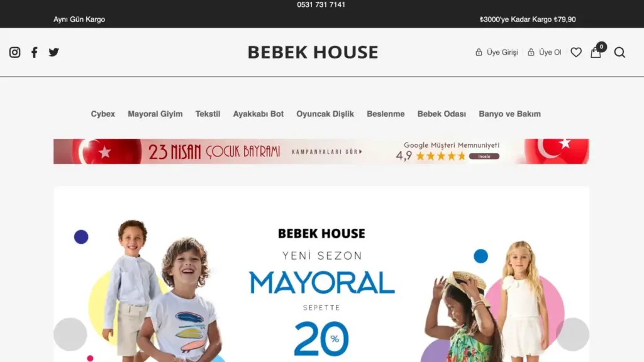Open the Instagram icon link
Viewport: 644px width, 362px height.
pos(15,52)
